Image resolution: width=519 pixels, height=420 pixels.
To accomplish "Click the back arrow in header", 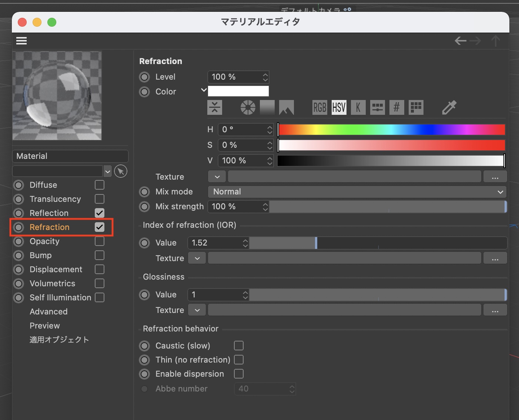I will (x=461, y=41).
